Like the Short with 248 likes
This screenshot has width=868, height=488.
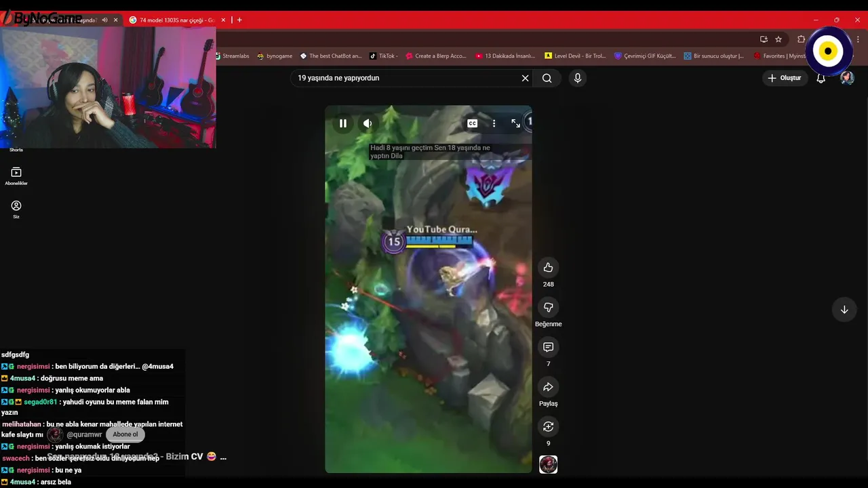548,268
